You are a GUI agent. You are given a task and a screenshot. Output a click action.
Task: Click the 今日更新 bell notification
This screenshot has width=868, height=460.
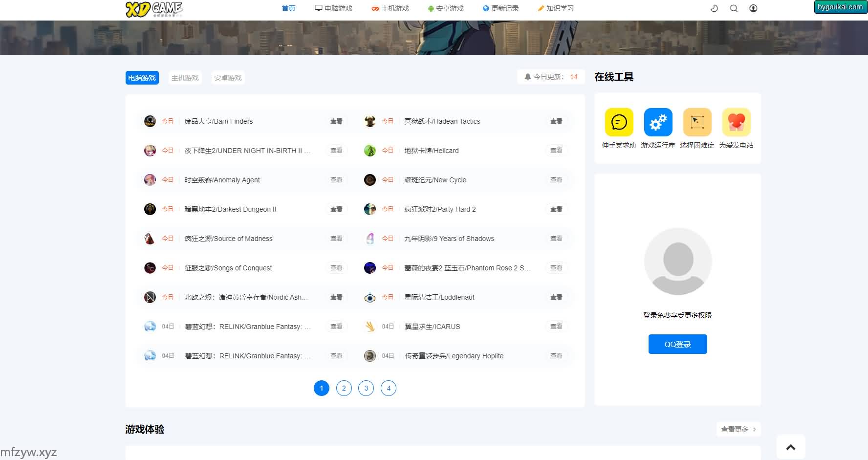[551, 77]
